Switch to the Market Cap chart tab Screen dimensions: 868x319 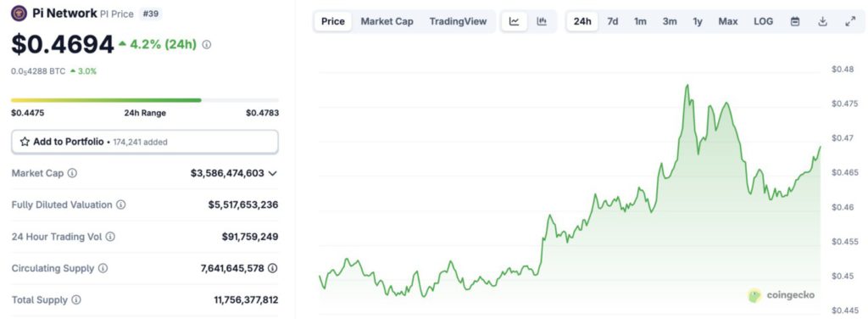pyautogui.click(x=387, y=21)
